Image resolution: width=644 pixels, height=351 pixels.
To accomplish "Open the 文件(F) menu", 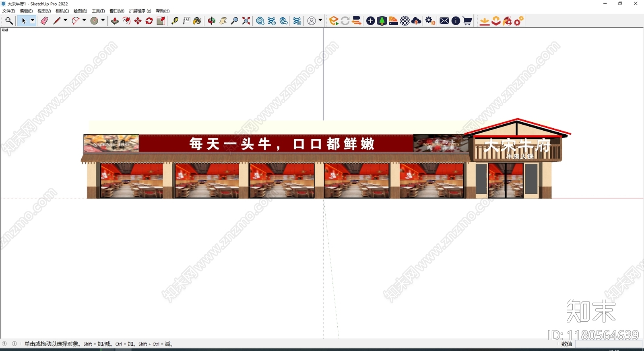I will [x=8, y=11].
